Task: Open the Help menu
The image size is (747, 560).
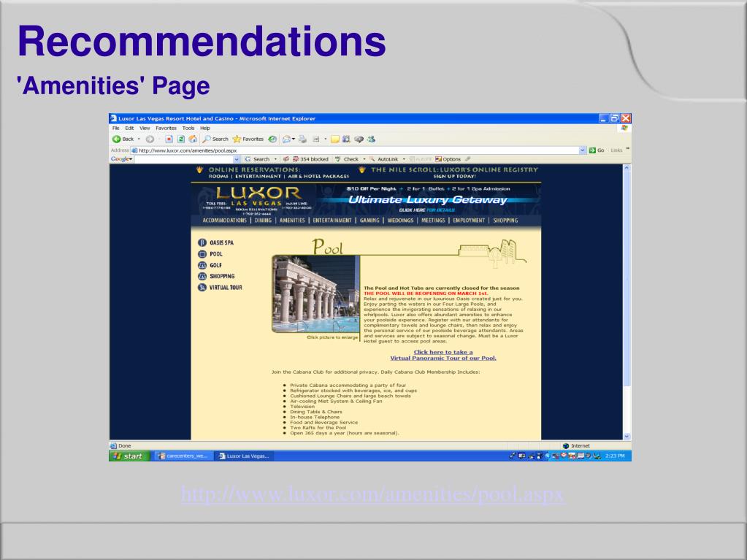Action: pos(205,128)
